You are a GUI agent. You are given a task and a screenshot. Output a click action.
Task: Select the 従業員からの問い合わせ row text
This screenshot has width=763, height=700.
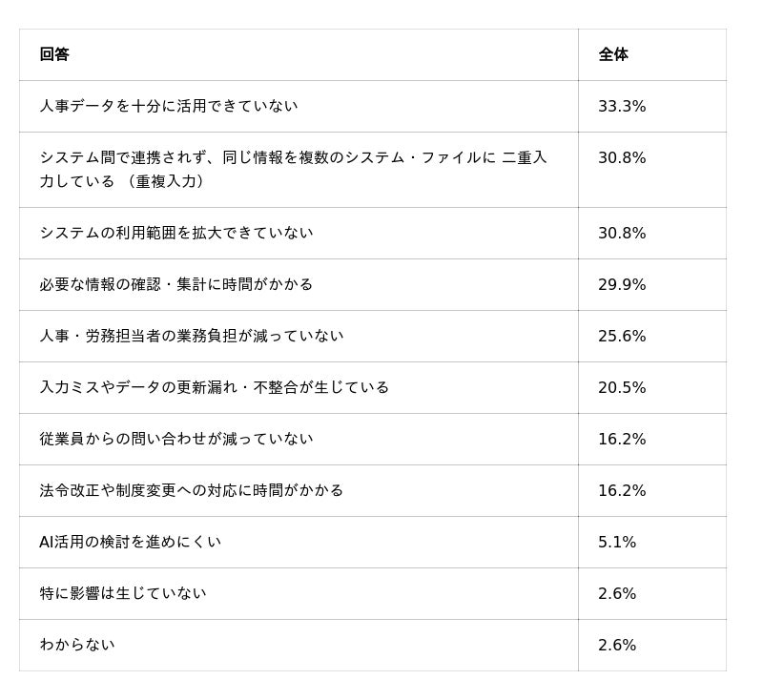pyautogui.click(x=176, y=440)
